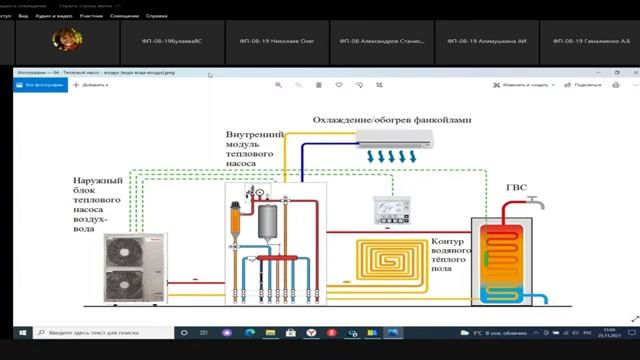Click the 'Поделиться' share button
640x360 pixels.
(x=582, y=85)
